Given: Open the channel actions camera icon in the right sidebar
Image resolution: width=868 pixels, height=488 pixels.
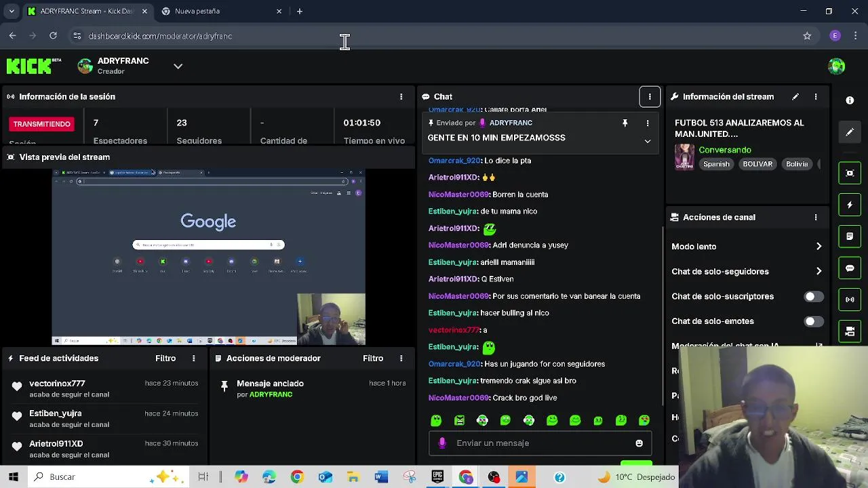Looking at the screenshot, I should pos(850,331).
